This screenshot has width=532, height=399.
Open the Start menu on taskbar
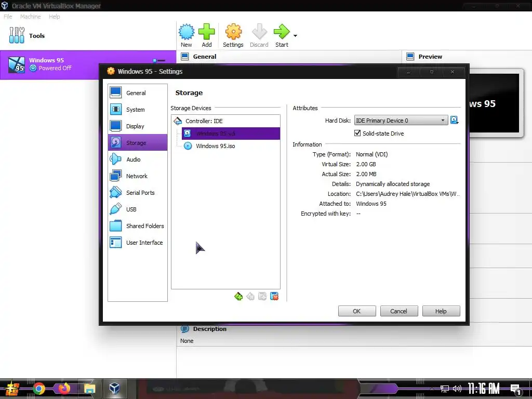pos(12,389)
